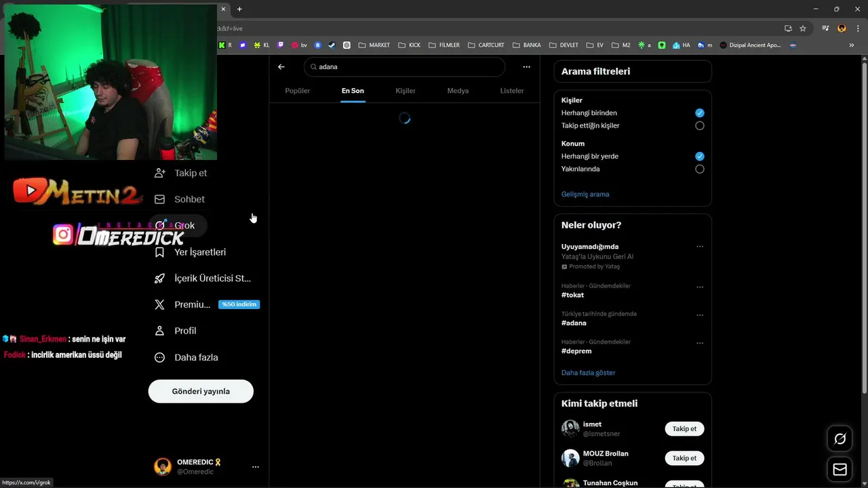Open the DEVLET bookmarks folder
The width and height of the screenshot is (868, 488).
[564, 45]
